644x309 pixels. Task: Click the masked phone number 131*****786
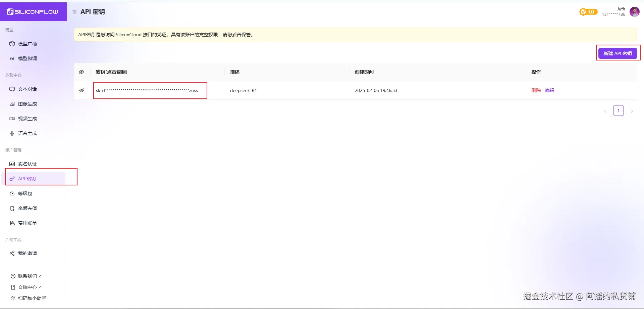point(613,14)
